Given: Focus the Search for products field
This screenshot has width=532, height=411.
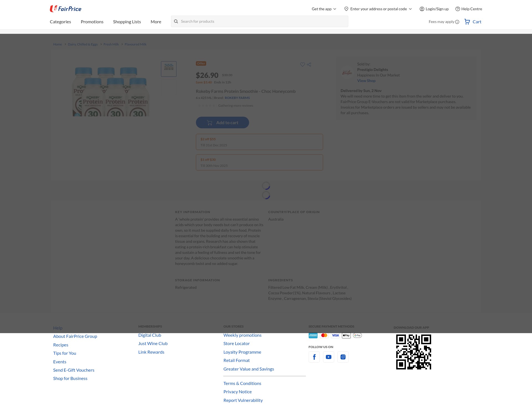Looking at the screenshot, I should pyautogui.click(x=260, y=21).
